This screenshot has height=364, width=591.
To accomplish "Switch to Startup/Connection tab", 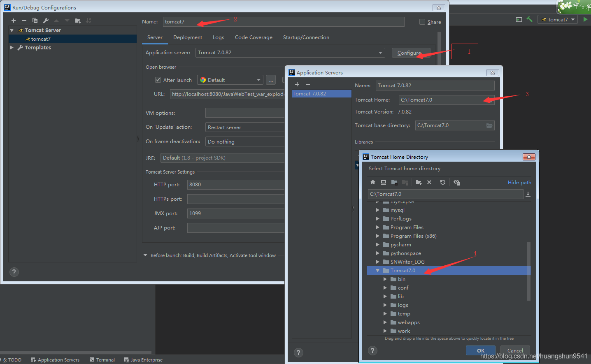I will (x=306, y=37).
